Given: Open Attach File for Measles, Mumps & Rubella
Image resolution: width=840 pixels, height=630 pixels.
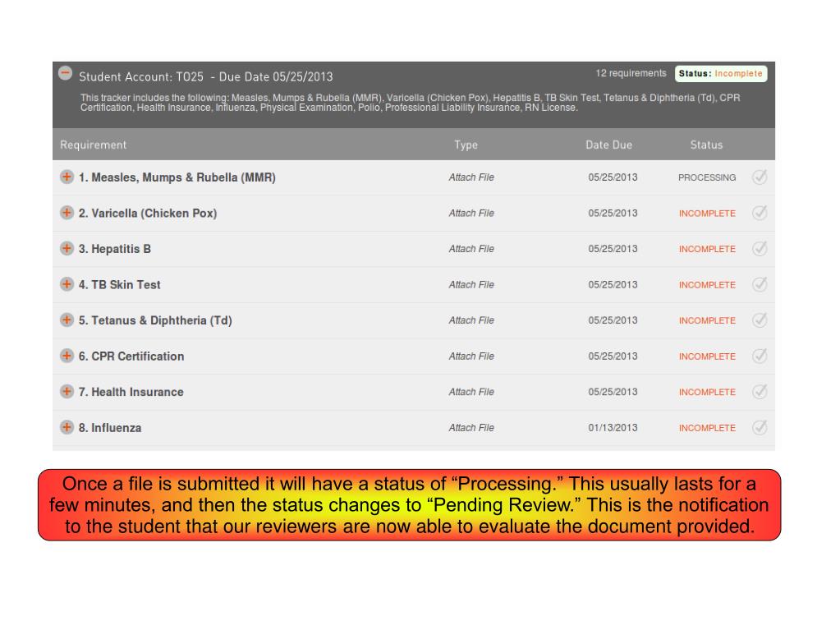Looking at the screenshot, I should 471,177.
